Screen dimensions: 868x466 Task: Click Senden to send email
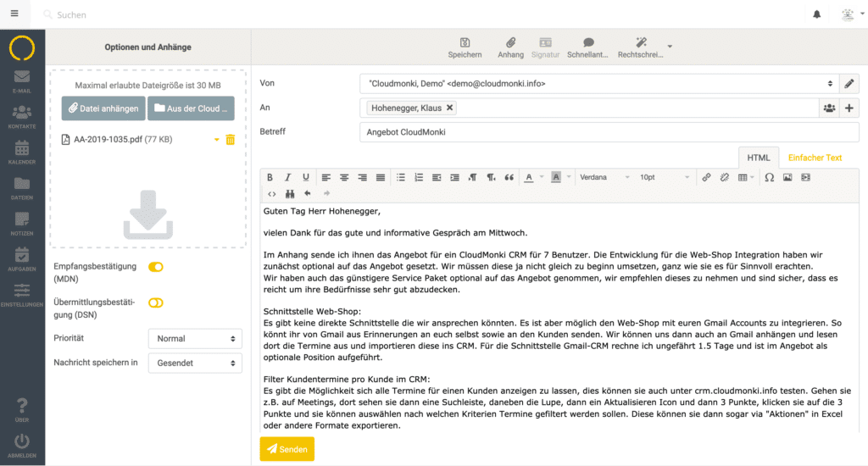coord(287,449)
